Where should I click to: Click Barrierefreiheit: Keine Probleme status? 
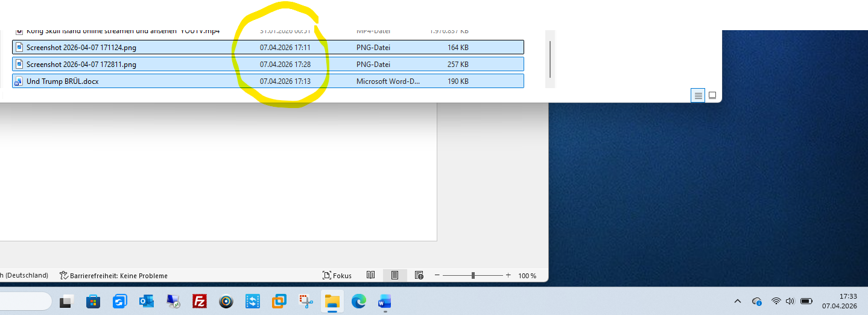point(113,275)
